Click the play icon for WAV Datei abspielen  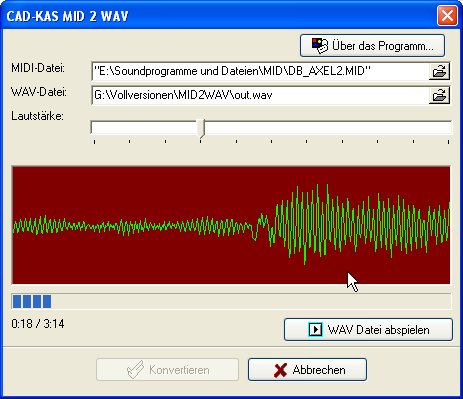pos(315,330)
